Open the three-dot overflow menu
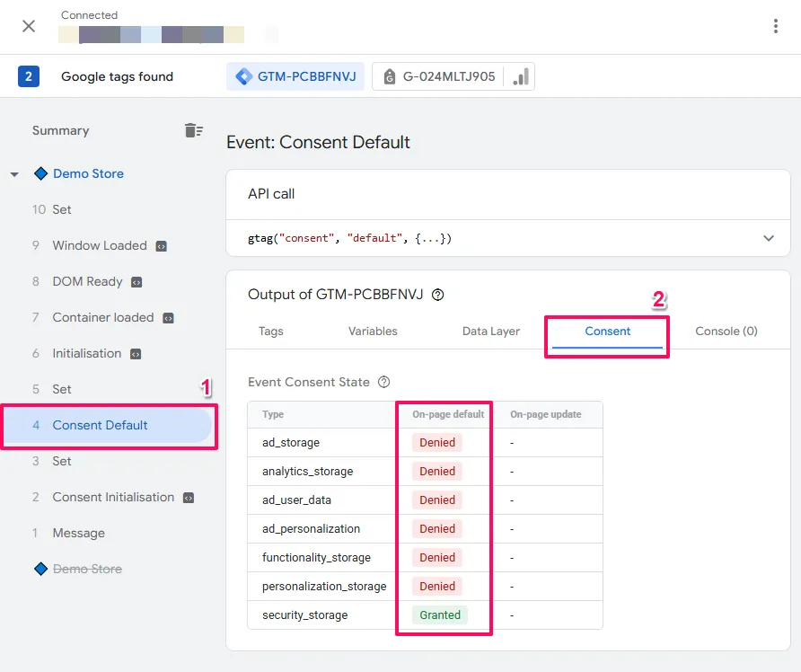 pyautogui.click(x=776, y=26)
